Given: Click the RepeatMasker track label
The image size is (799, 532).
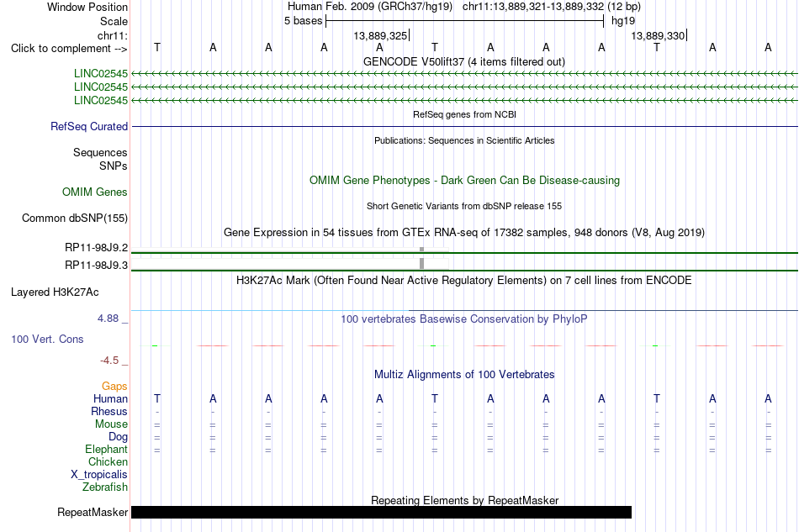Looking at the screenshot, I should pos(93,512).
